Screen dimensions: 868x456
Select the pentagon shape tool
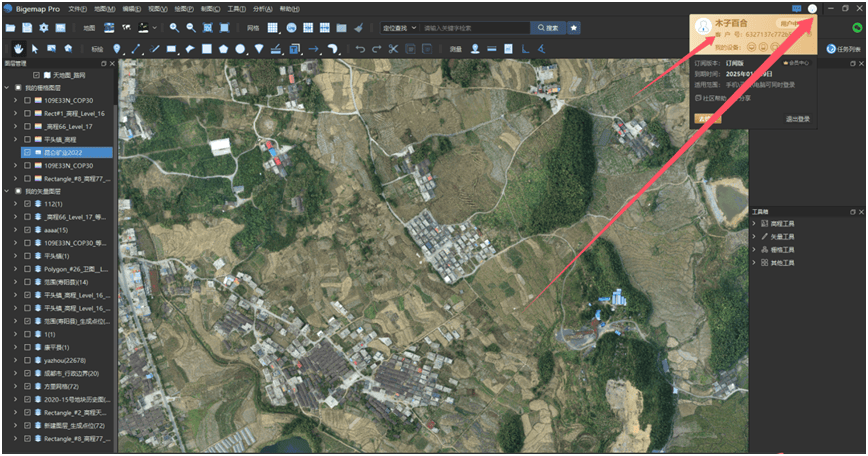point(223,49)
